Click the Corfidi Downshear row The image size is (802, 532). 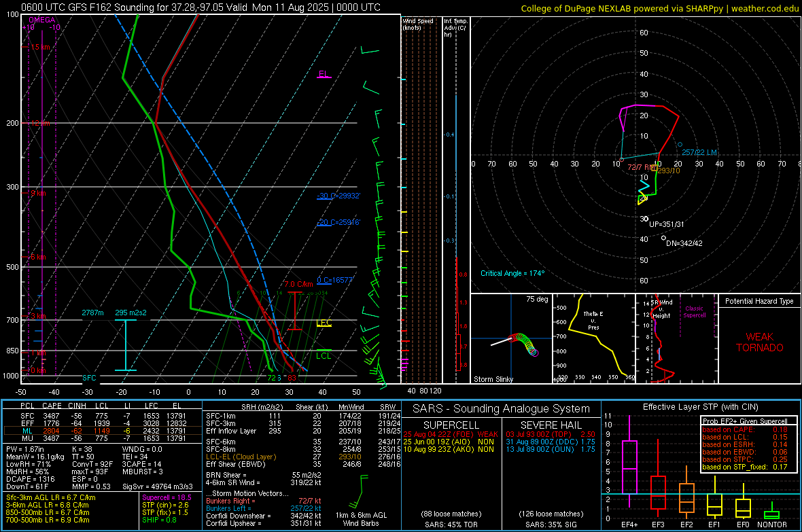click(264, 516)
